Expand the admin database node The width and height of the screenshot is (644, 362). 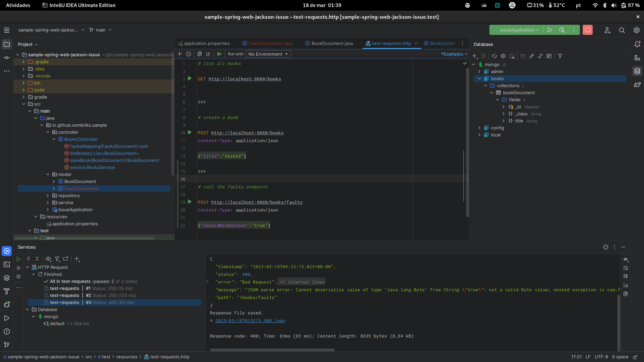(479, 71)
